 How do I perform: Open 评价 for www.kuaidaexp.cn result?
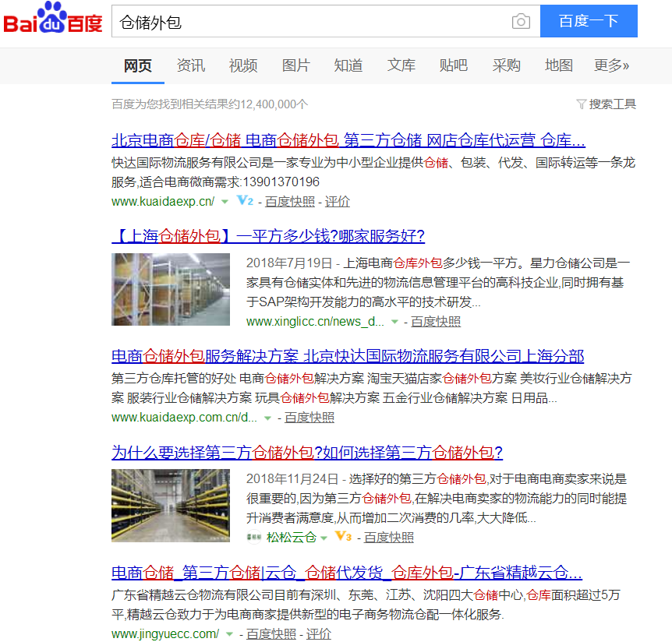[x=338, y=201]
